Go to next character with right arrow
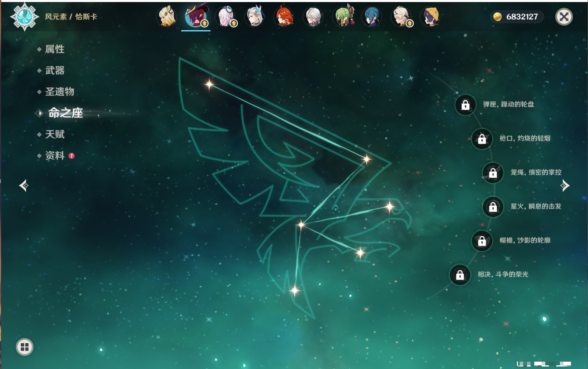Image resolution: width=588 pixels, height=369 pixels. [565, 186]
